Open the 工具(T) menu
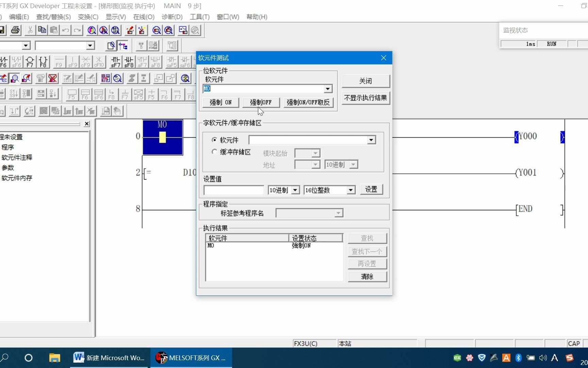Viewport: 588px width, 368px height. (199, 17)
